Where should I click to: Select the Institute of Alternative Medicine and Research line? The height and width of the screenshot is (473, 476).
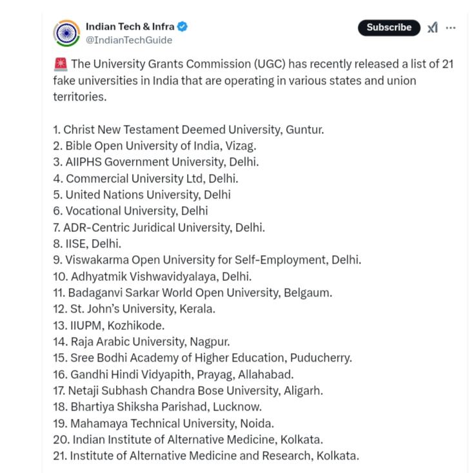point(206,456)
